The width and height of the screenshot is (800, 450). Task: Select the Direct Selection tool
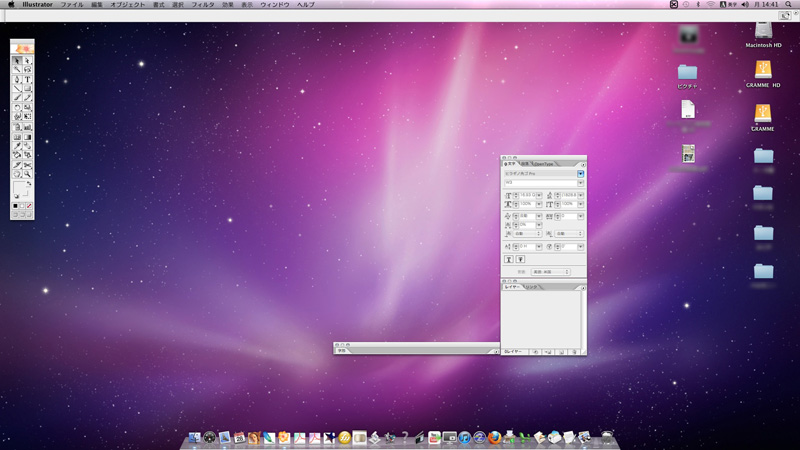pos(27,61)
